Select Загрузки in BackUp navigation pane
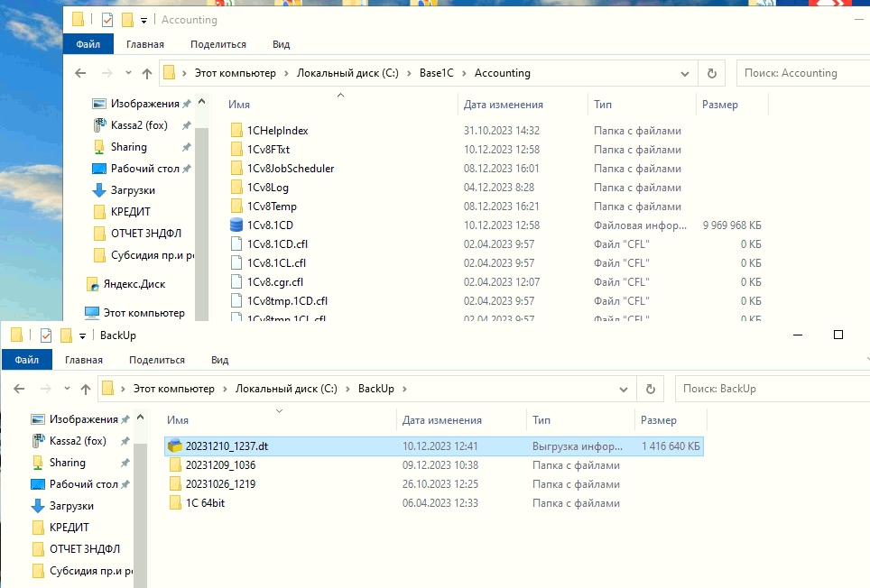 (71, 506)
